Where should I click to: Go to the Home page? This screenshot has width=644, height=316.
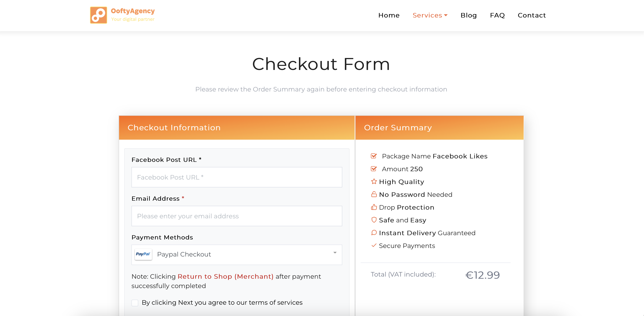coord(389,15)
